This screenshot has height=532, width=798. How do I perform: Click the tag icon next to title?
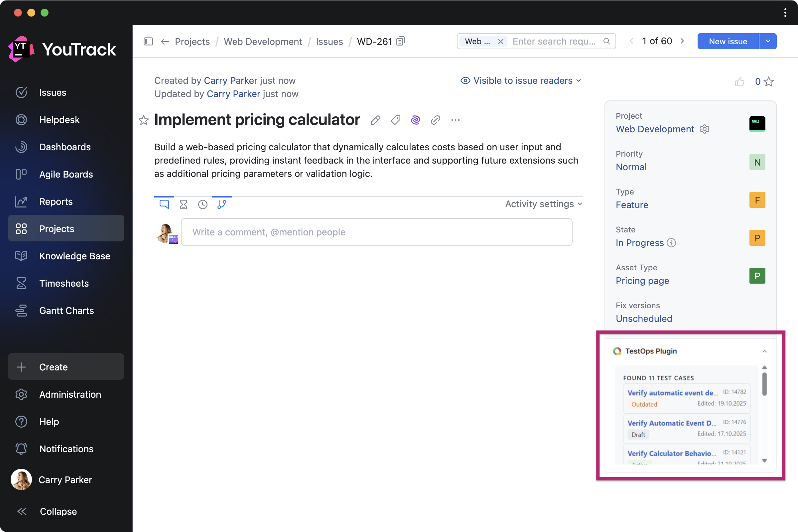[395, 120]
